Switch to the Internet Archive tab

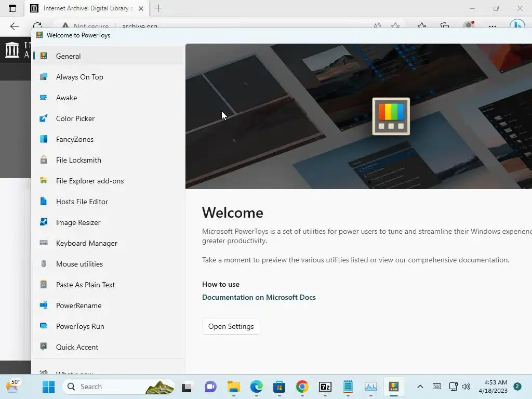pyautogui.click(x=87, y=8)
